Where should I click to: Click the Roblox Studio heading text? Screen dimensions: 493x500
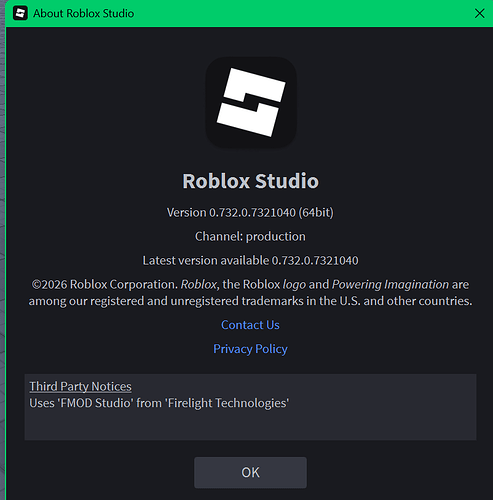pos(250,181)
